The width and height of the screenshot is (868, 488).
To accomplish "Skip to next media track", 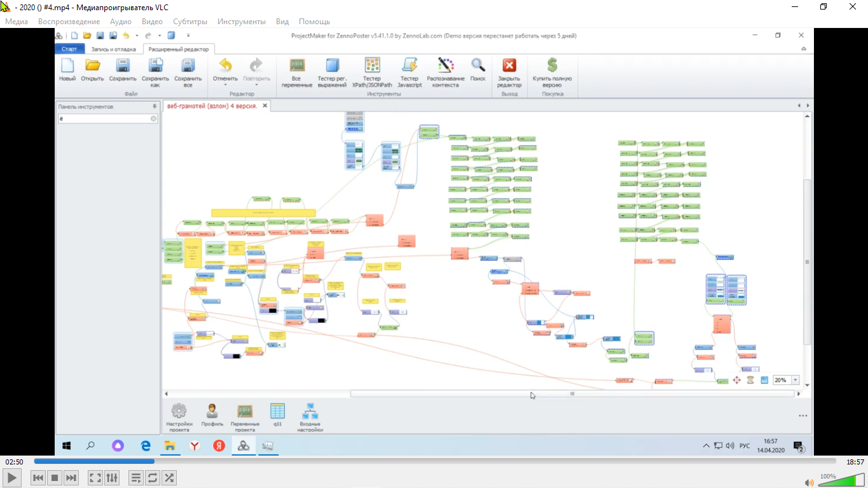I will [x=71, y=478].
